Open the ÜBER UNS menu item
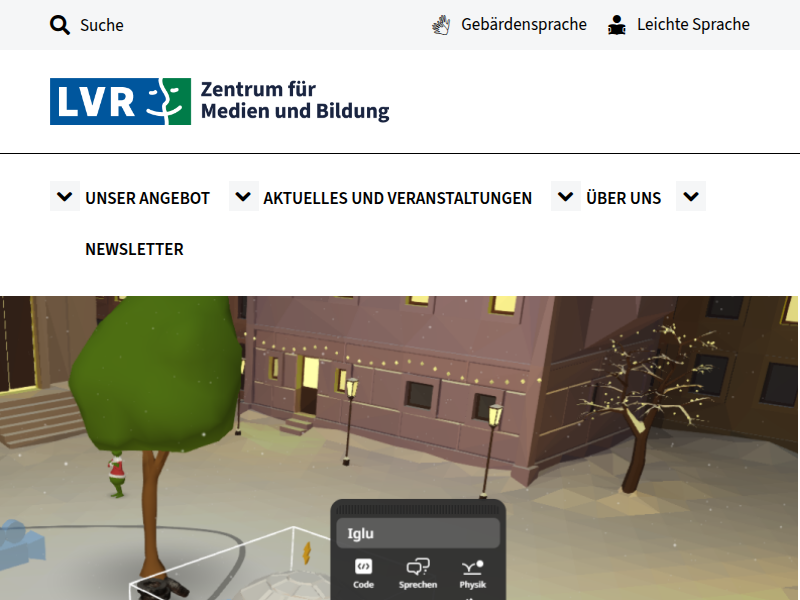Viewport: 800px width, 600px height. point(622,197)
